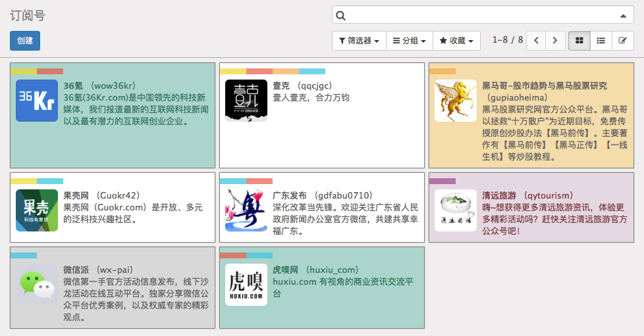
Task: Switch to kanban grid view
Action: click(x=579, y=41)
